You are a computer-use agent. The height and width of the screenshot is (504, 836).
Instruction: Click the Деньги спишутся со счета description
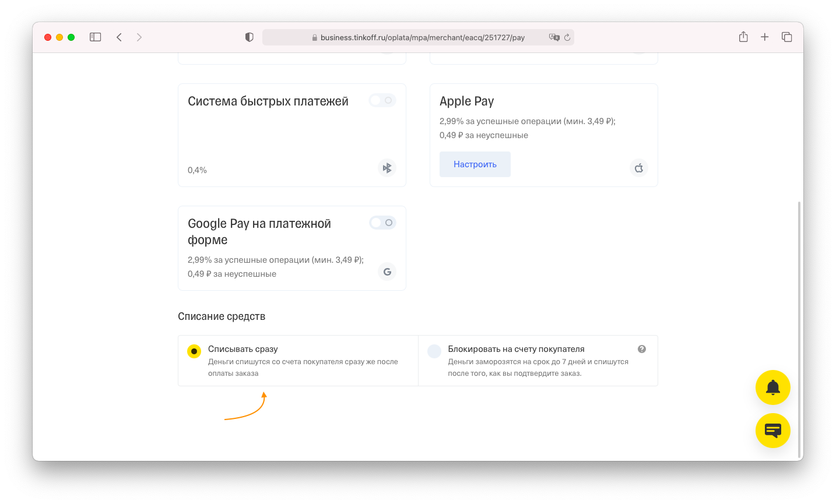303,368
